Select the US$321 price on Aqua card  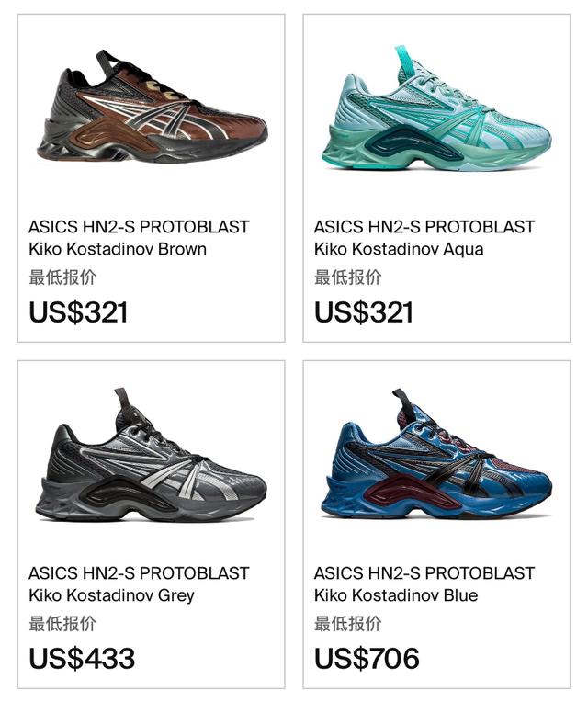click(364, 312)
